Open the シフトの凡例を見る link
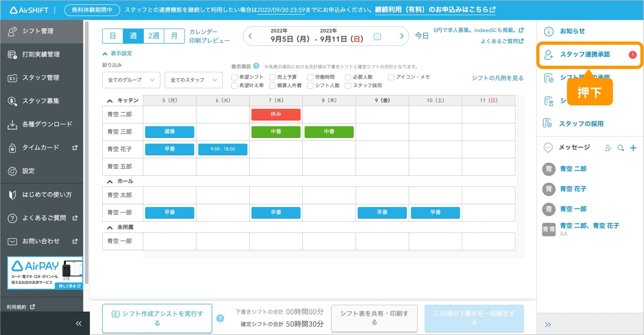This screenshot has height=335, width=644. tap(497, 78)
